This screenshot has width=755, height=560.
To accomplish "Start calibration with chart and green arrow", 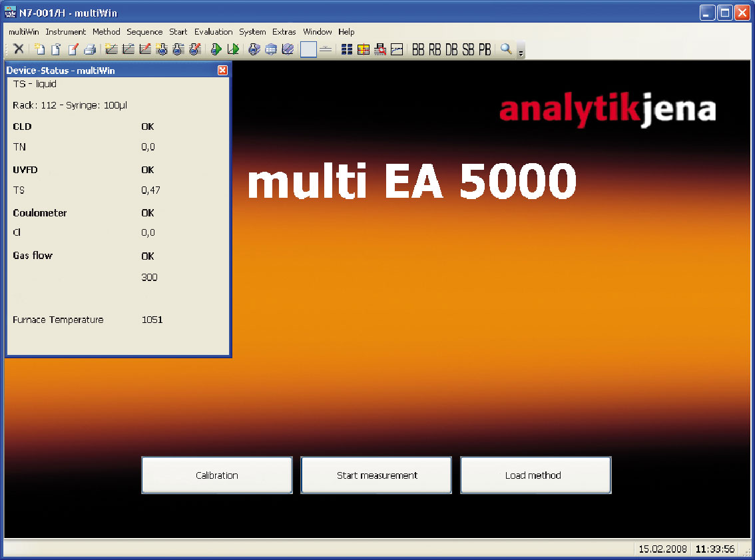I will click(233, 49).
